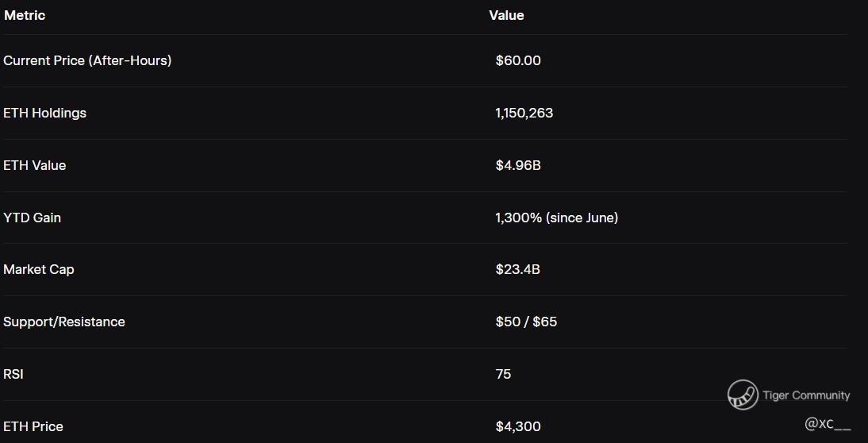868x443 pixels.
Task: Click the ETH Holdings row label
Action: pos(44,113)
